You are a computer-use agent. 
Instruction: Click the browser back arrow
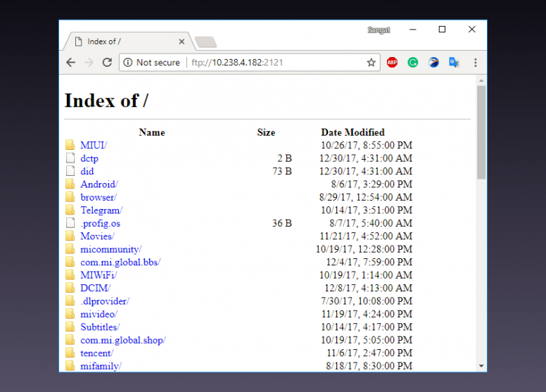pyautogui.click(x=70, y=63)
